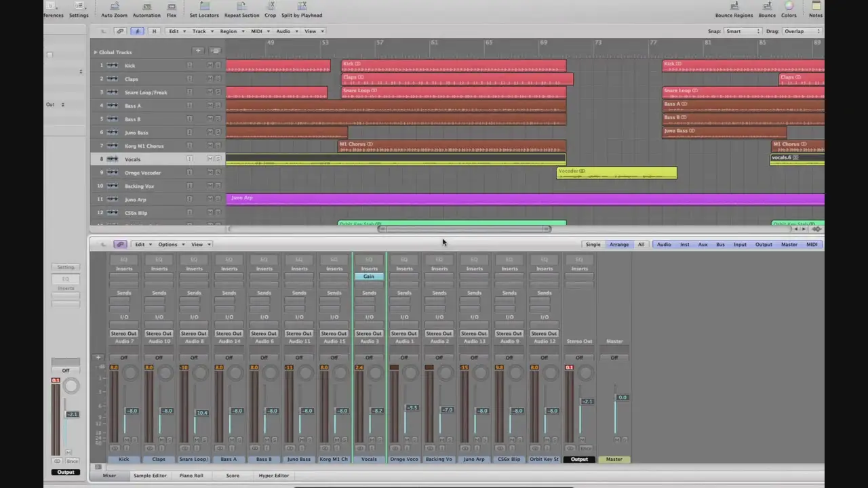Select the Crop toolbar icon
868x488 pixels.
tap(270, 7)
